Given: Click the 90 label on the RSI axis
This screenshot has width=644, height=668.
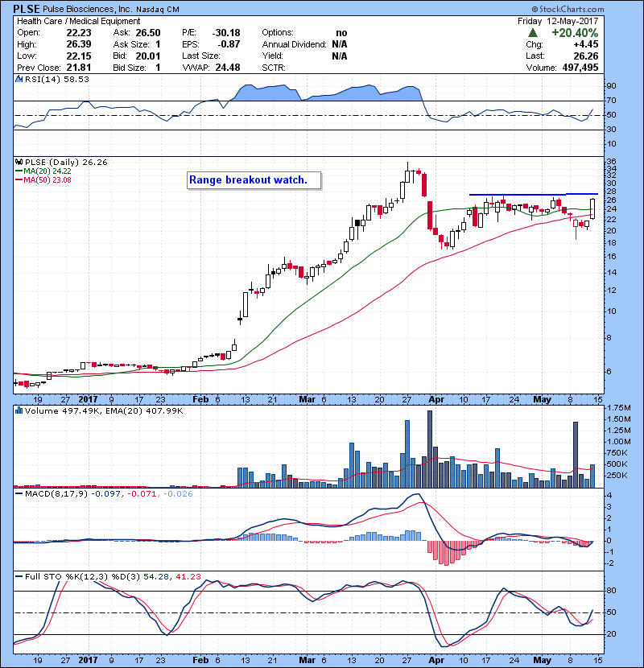Looking at the screenshot, I should point(611,86).
